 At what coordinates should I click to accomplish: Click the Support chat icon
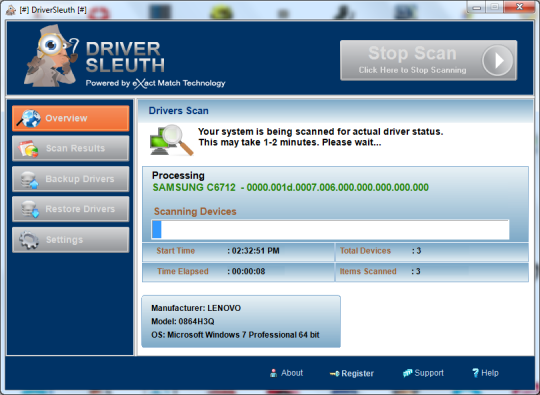click(x=407, y=373)
